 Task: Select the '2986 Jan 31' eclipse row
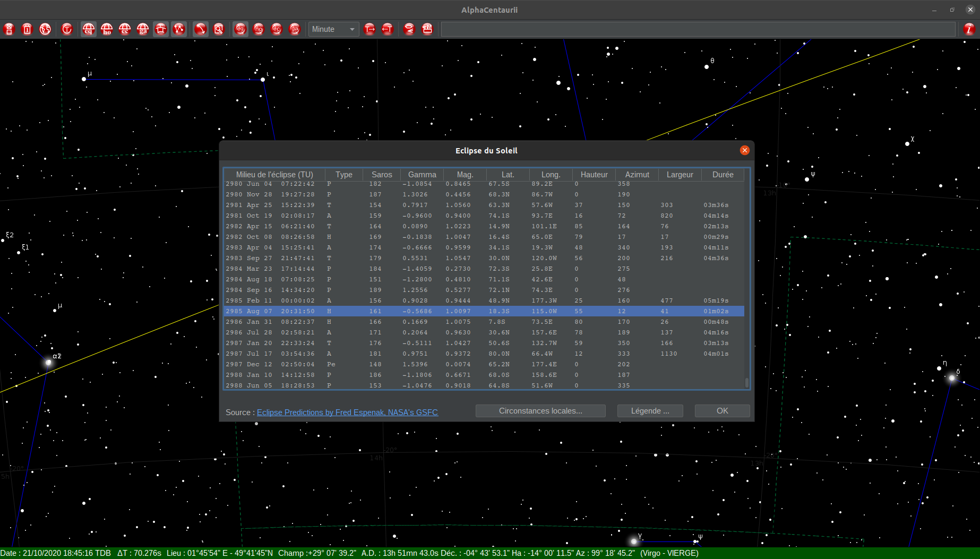pyautogui.click(x=484, y=322)
